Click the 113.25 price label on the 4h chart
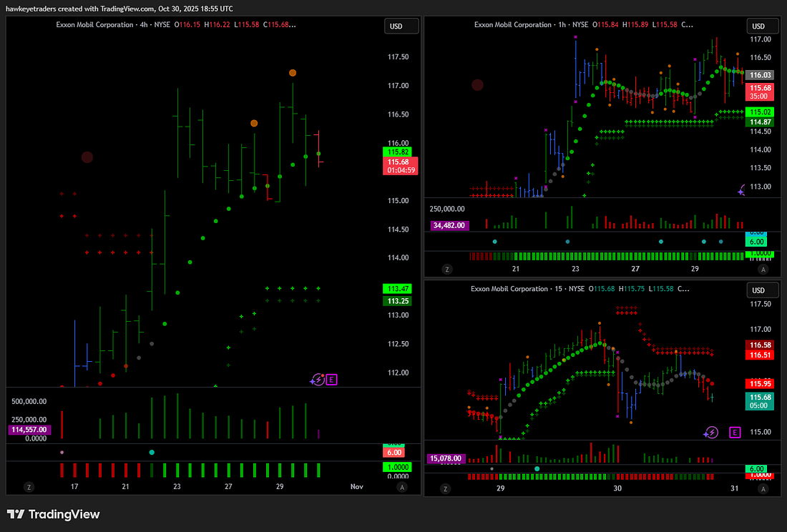Screen dimensions: 787x532 398,301
